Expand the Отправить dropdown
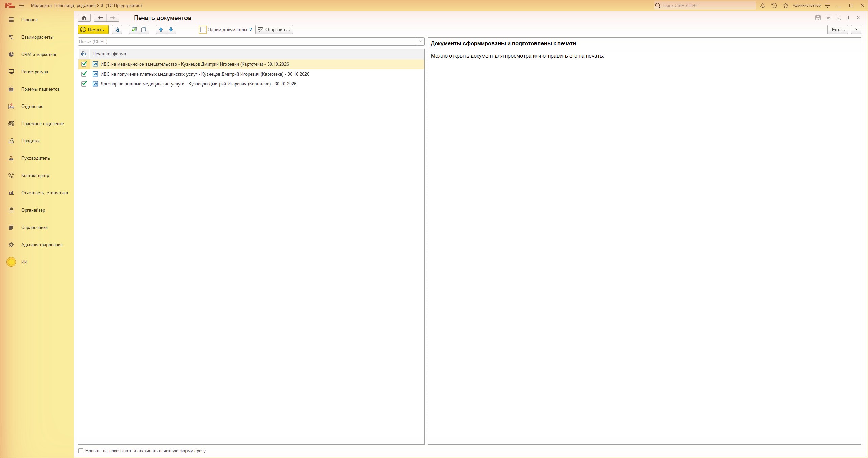868x458 pixels. [x=274, y=30]
